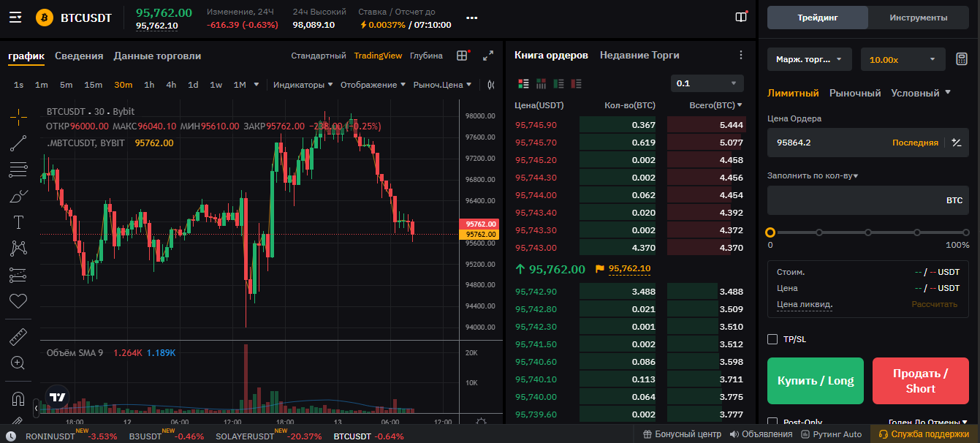Image resolution: width=980 pixels, height=443 pixels.
Task: Click the quantity percentage slider handle
Action: tap(770, 232)
